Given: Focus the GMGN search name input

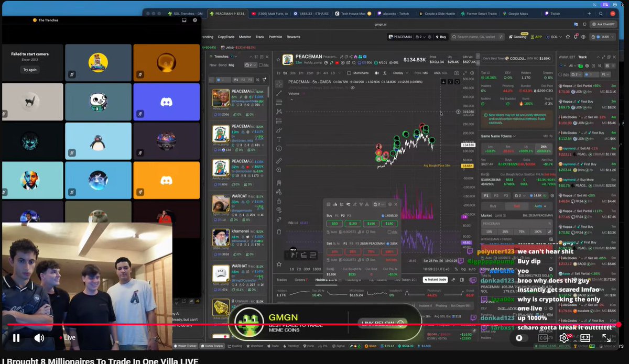Looking at the screenshot, I should pyautogui.click(x=477, y=37).
